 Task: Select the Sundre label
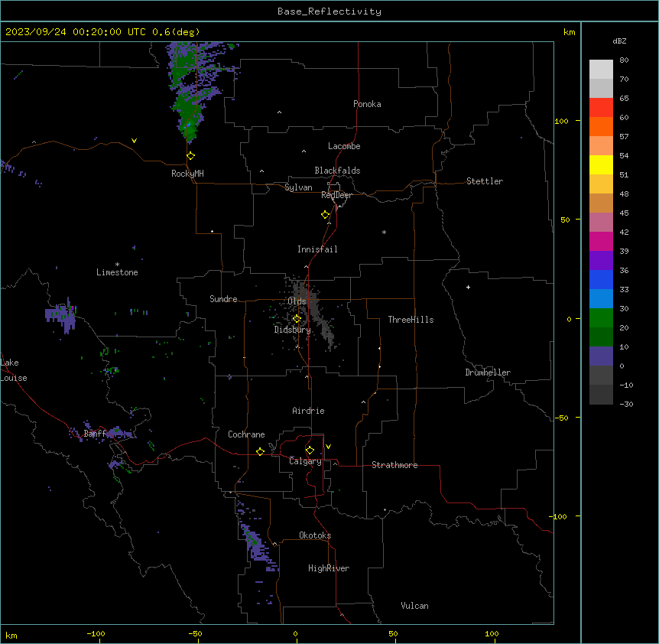[223, 299]
